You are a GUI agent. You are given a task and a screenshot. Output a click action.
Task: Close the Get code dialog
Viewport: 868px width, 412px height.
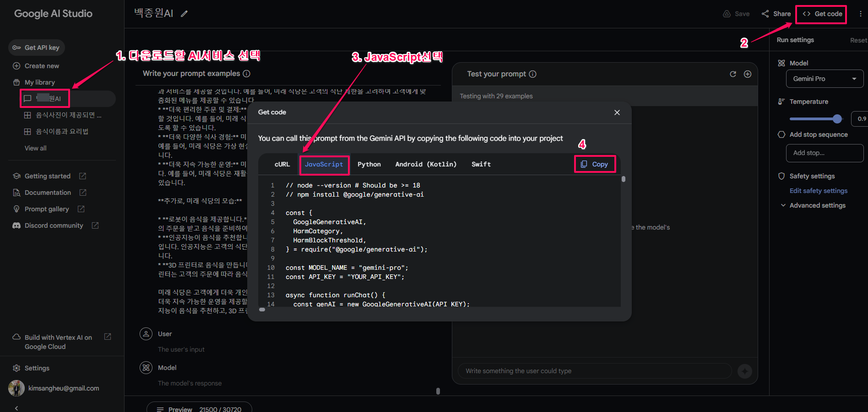pos(617,112)
